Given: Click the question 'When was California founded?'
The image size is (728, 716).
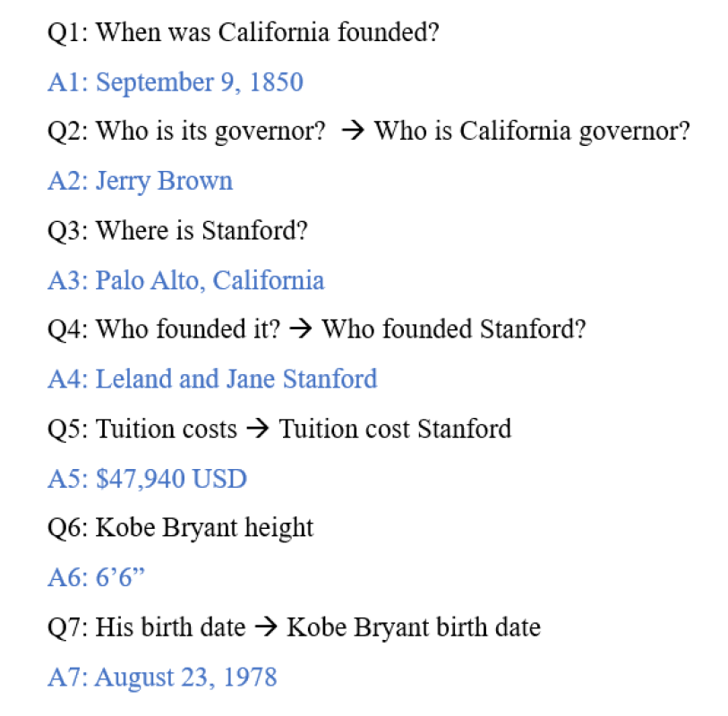Looking at the screenshot, I should click(267, 33).
